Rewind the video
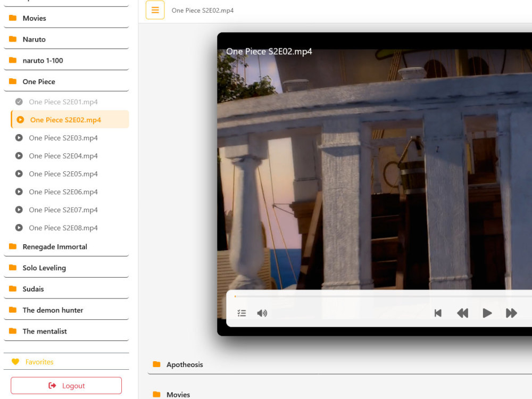The width and height of the screenshot is (532, 399). 462,313
